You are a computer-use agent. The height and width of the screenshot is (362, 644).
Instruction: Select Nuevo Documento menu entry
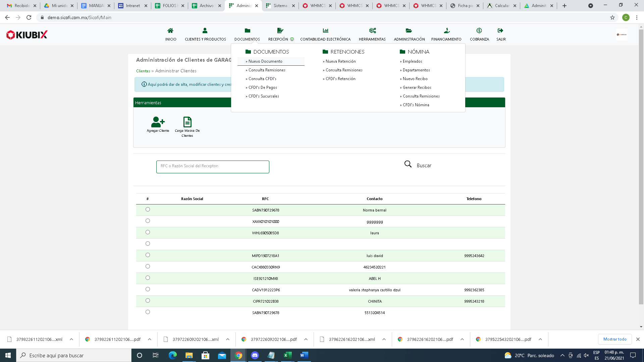tap(265, 61)
